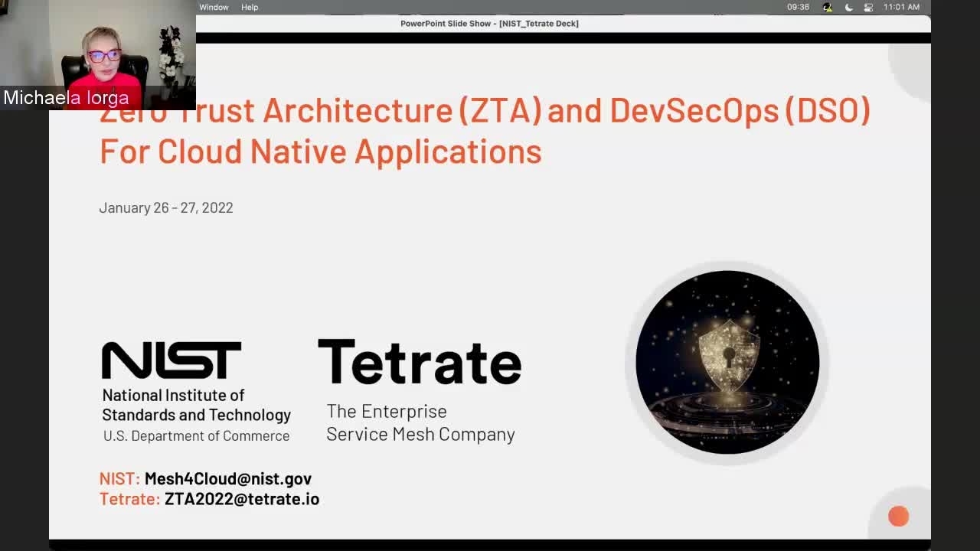Image resolution: width=980 pixels, height=551 pixels.
Task: Click the shield lock circular image
Action: 727,362
